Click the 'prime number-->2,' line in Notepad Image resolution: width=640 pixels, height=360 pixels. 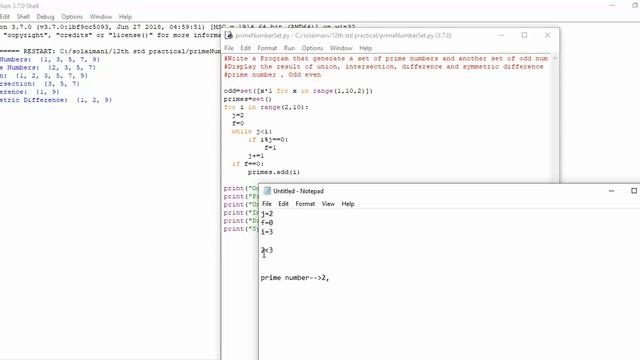tap(295, 278)
